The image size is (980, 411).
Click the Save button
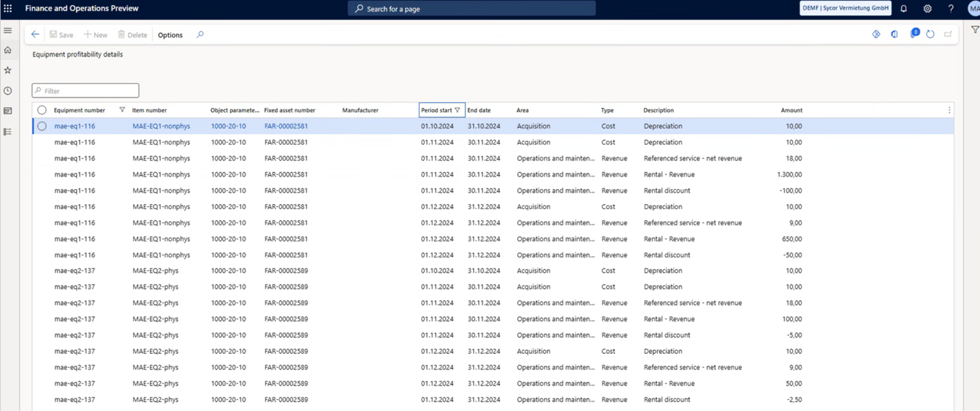point(61,35)
